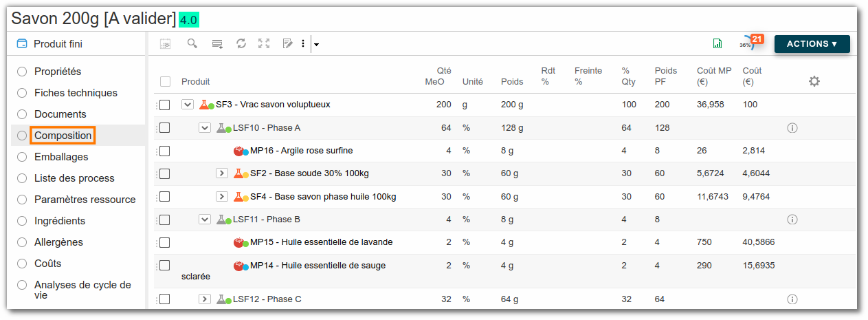
Task: Expand the SF2 Base soude 30% row
Action: (221, 173)
